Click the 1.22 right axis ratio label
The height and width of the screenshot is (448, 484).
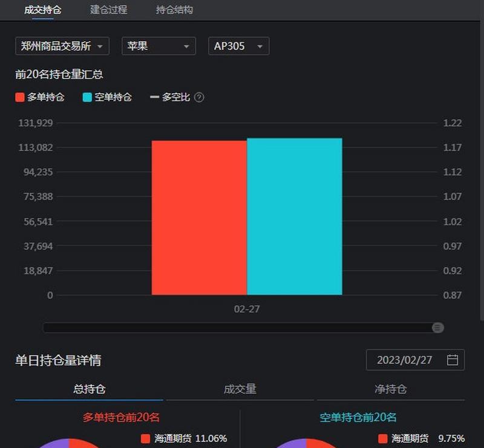[x=453, y=123]
